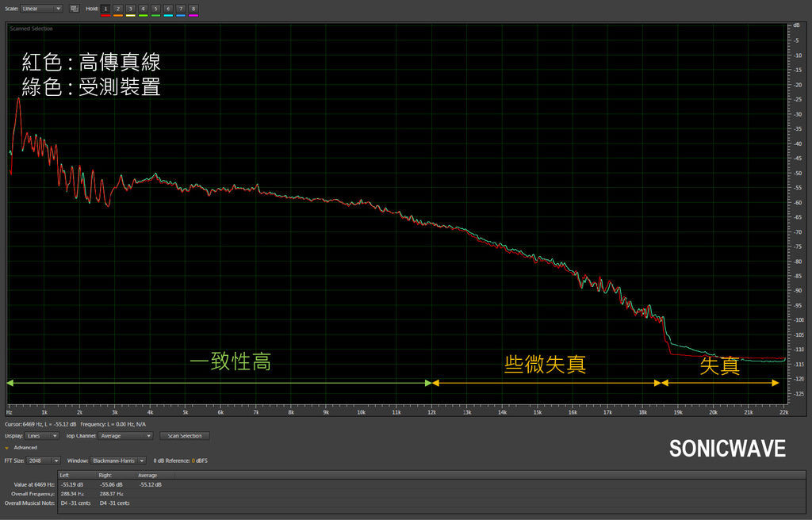Toggle Hold button 2
The height and width of the screenshot is (520, 812).
[117, 8]
